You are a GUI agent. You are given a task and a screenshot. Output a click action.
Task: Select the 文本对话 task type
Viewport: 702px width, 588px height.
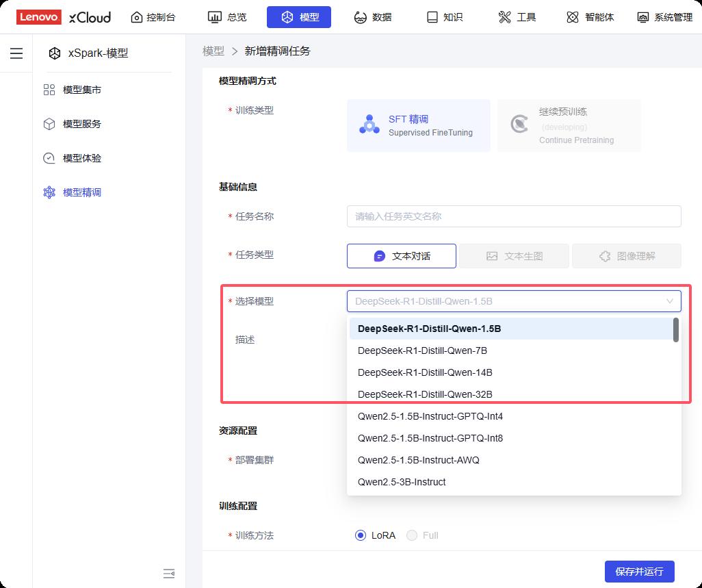click(x=402, y=256)
